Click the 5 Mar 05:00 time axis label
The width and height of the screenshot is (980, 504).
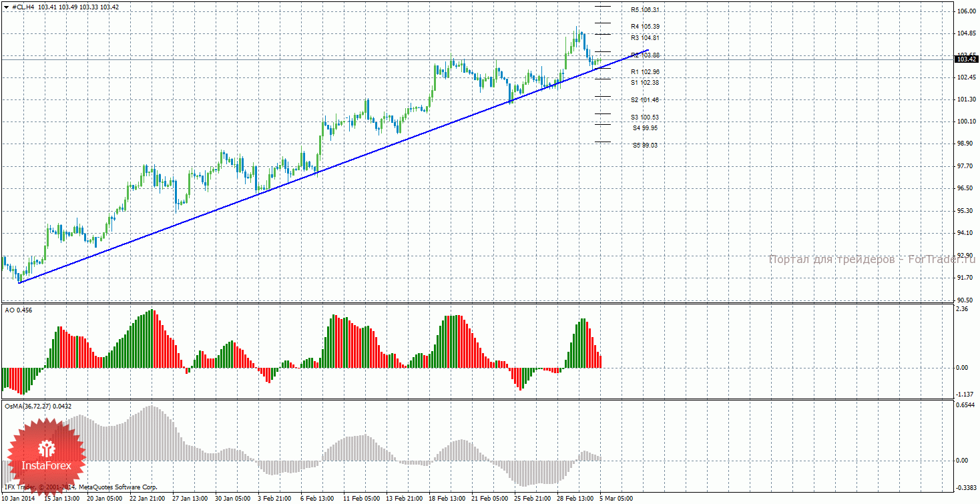(x=616, y=498)
